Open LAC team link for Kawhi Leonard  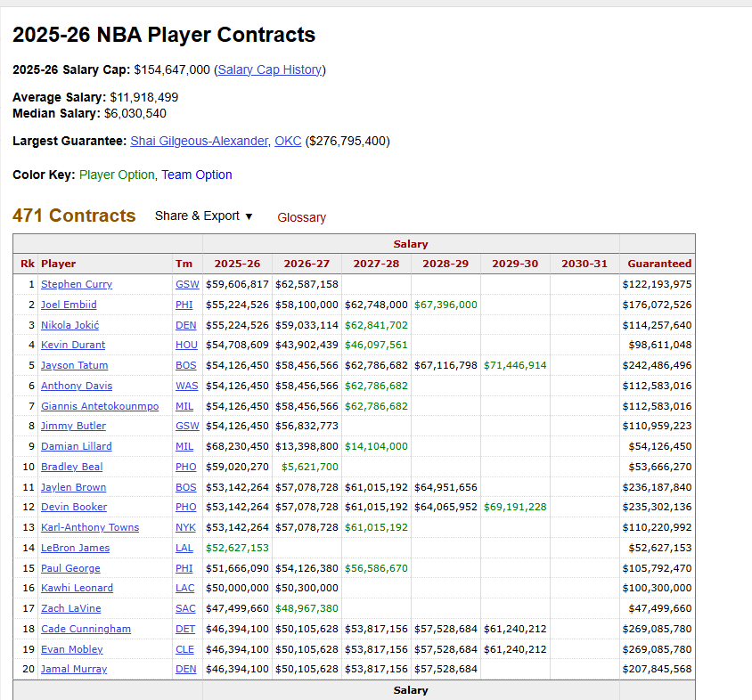click(185, 588)
